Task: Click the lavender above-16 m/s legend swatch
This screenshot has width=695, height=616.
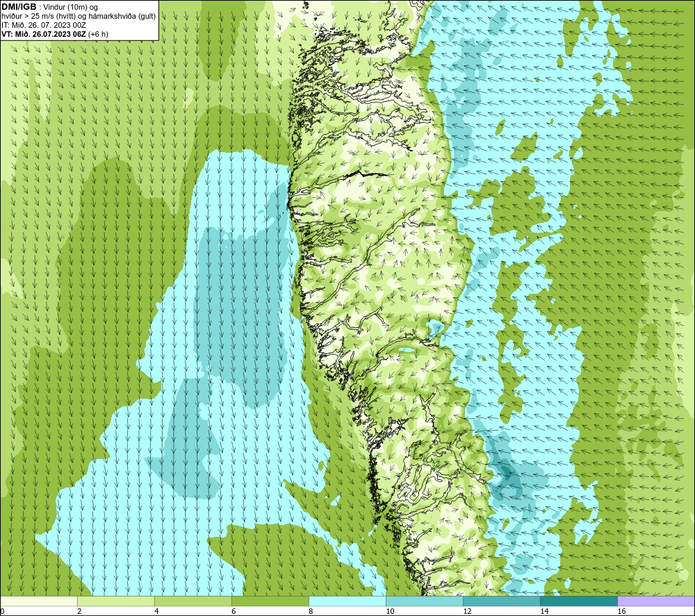Action: pyautogui.click(x=656, y=601)
